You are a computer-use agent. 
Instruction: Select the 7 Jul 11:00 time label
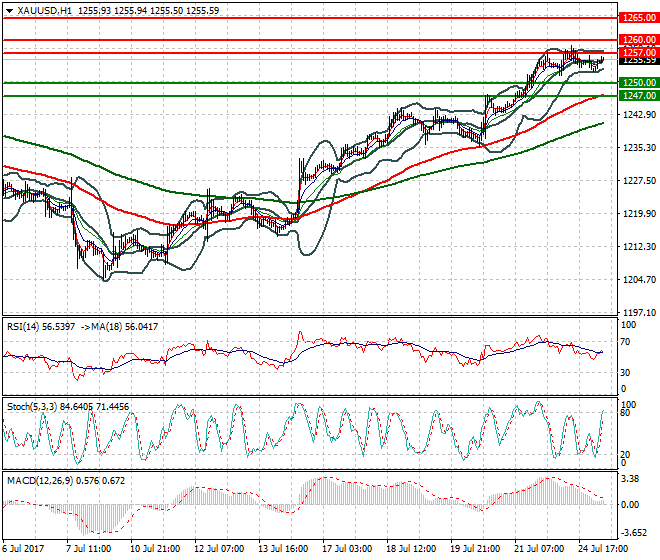(x=88, y=549)
